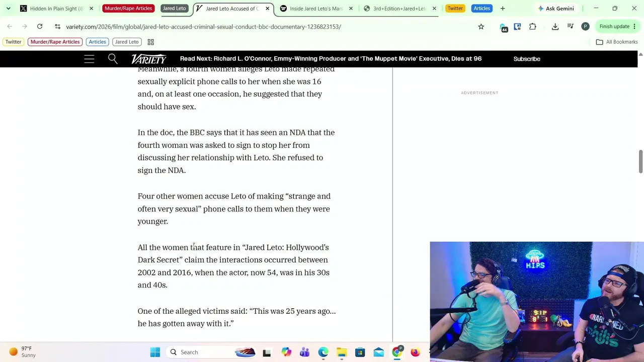644x362 pixels.
Task: View site information for variety.com
Action: click(57, 27)
